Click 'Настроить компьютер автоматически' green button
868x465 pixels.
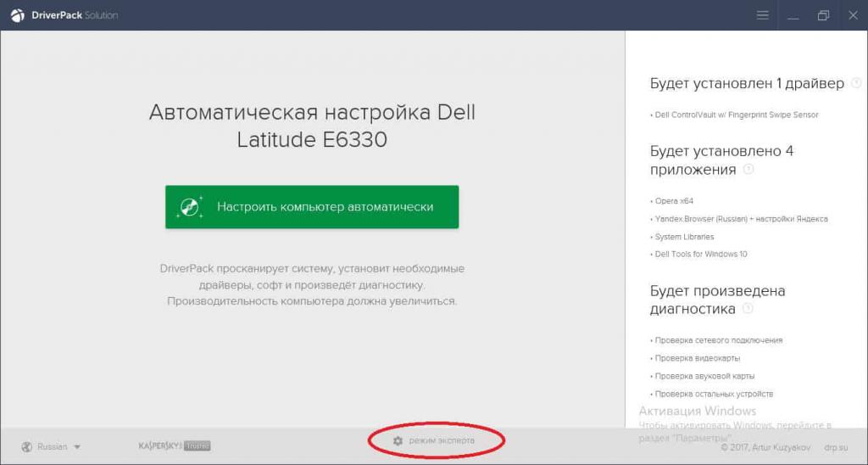[312, 207]
